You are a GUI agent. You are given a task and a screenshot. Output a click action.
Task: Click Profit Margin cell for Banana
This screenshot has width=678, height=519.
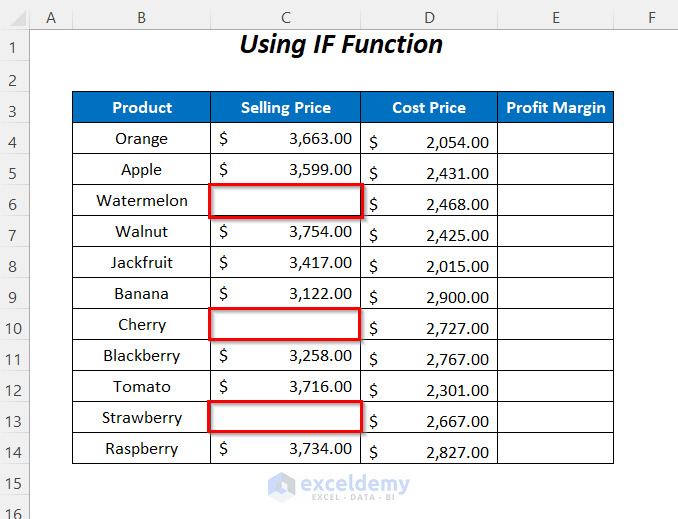(556, 294)
